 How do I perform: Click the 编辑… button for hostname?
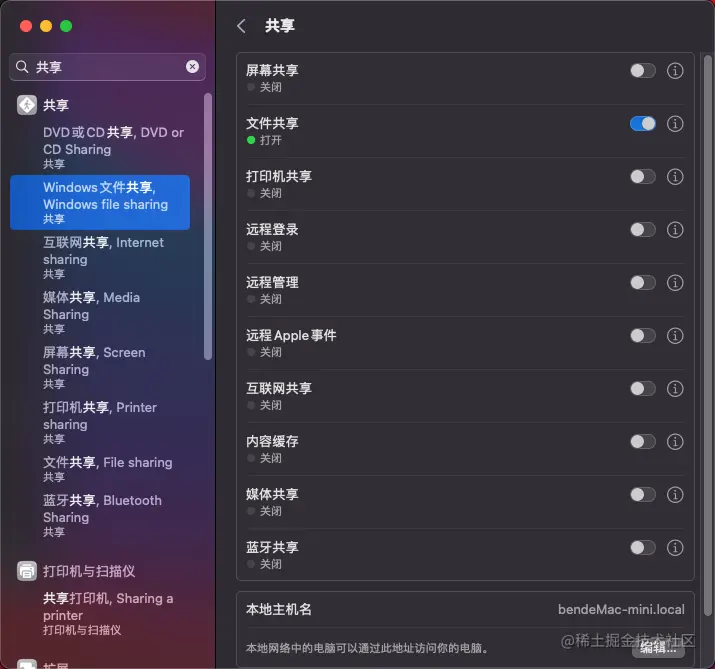coord(658,648)
